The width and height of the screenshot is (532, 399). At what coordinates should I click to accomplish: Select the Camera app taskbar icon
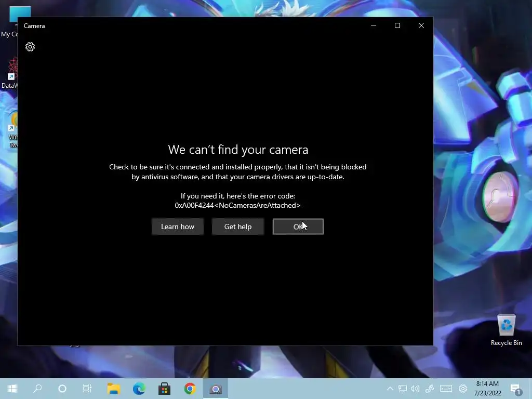click(216, 389)
